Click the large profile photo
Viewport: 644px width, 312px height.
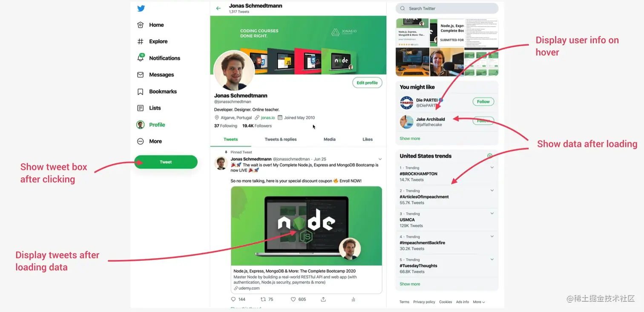[234, 71]
